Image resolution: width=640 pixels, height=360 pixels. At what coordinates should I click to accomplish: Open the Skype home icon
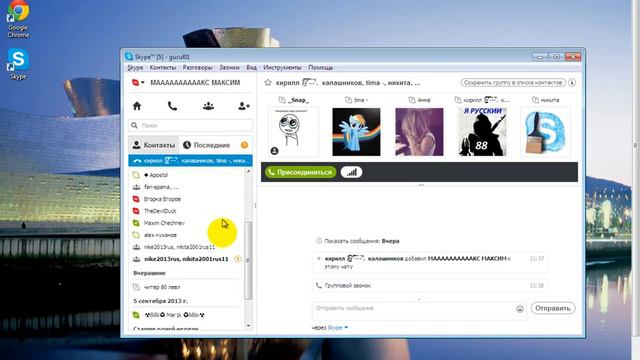(137, 106)
